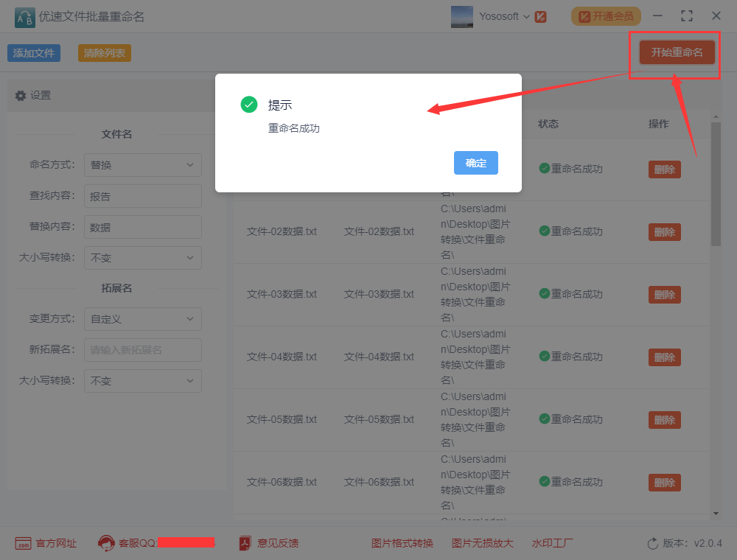
Task: Open the Yososoft user avatar
Action: click(x=461, y=16)
